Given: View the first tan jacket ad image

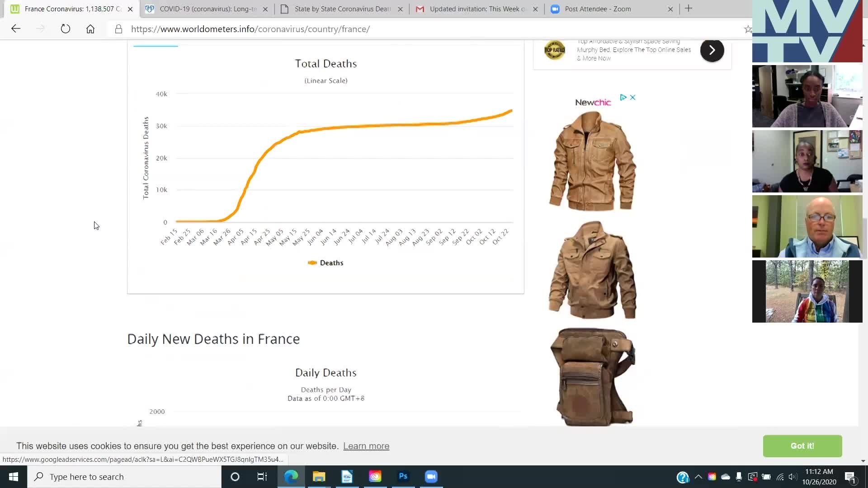Looking at the screenshot, I should click(x=593, y=161).
